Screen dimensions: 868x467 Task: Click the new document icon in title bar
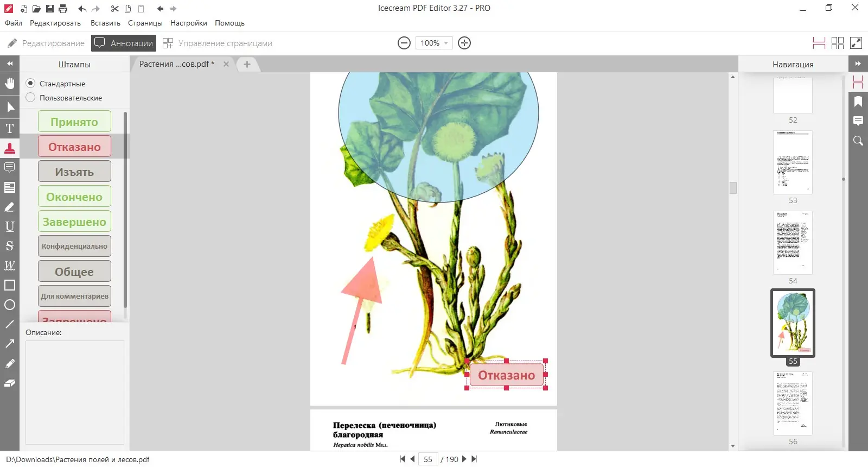(24, 9)
